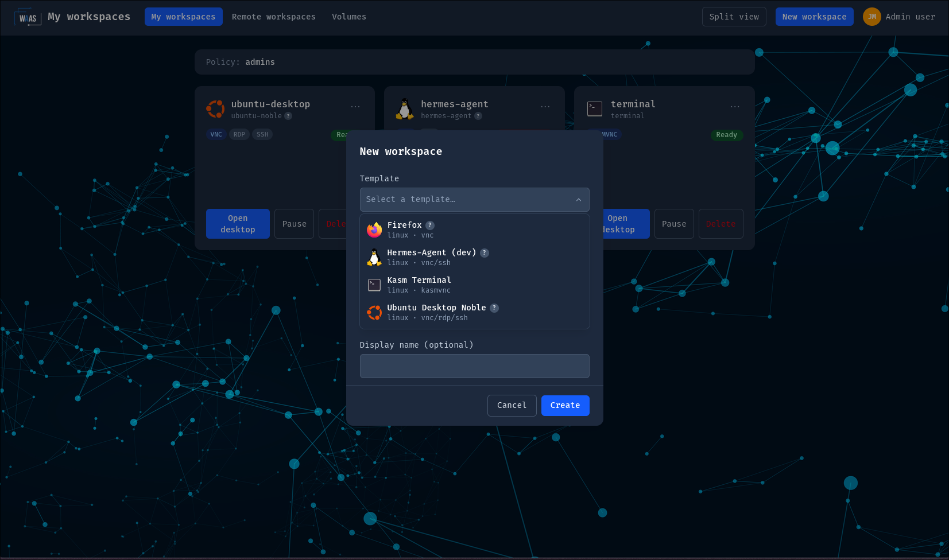949x560 pixels.
Task: Click the Ready status on terminal card
Action: [x=726, y=135]
